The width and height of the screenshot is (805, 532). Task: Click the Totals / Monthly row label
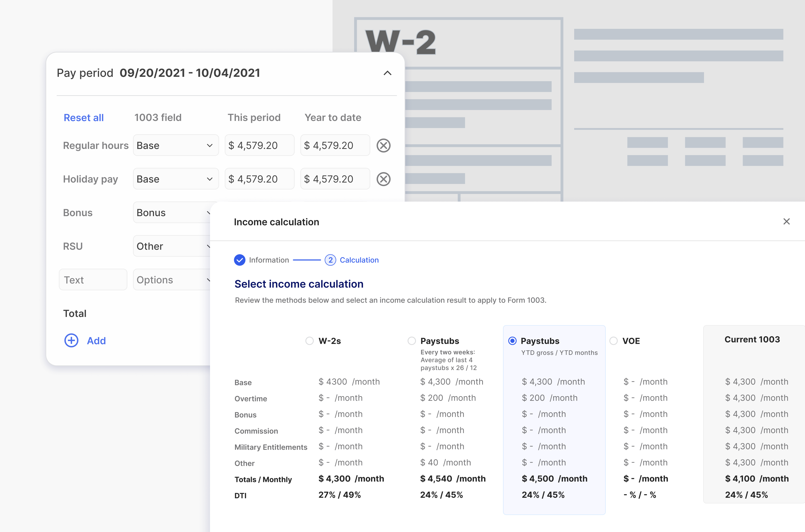pyautogui.click(x=263, y=479)
